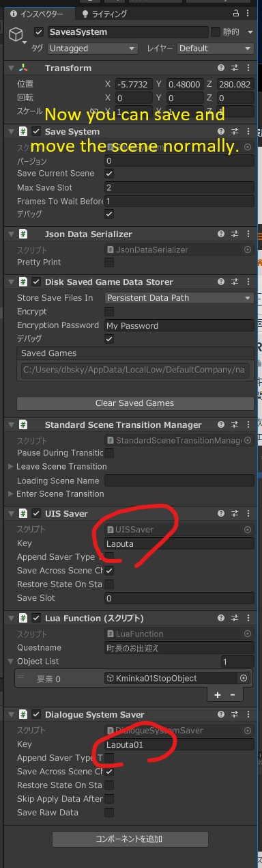Select the インスペクター tab

tap(37, 13)
